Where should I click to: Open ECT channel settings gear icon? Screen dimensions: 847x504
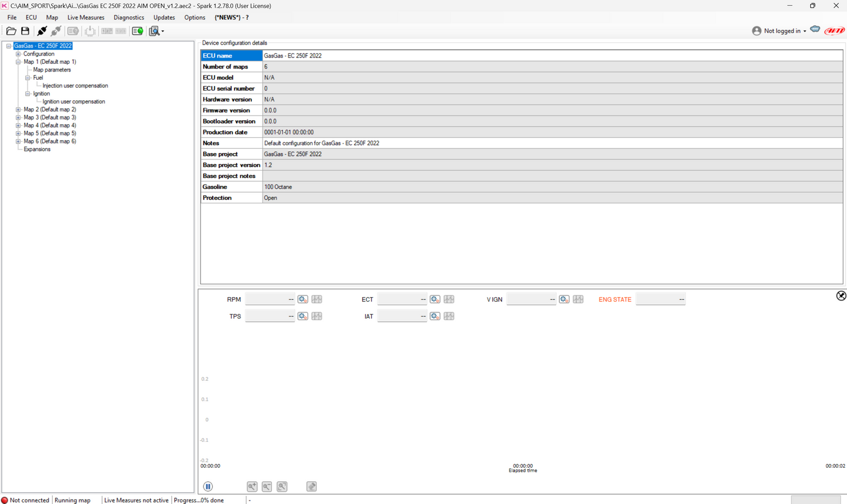pyautogui.click(x=434, y=299)
